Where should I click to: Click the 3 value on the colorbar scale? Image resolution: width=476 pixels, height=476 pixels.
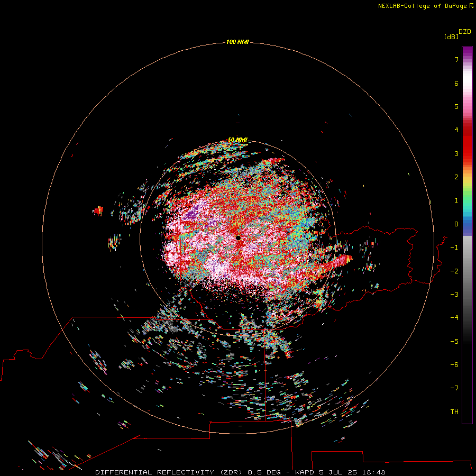tap(456, 153)
